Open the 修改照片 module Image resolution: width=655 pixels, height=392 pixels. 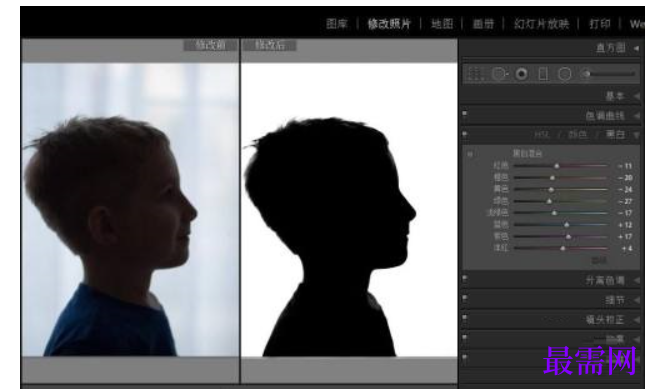coord(389,24)
